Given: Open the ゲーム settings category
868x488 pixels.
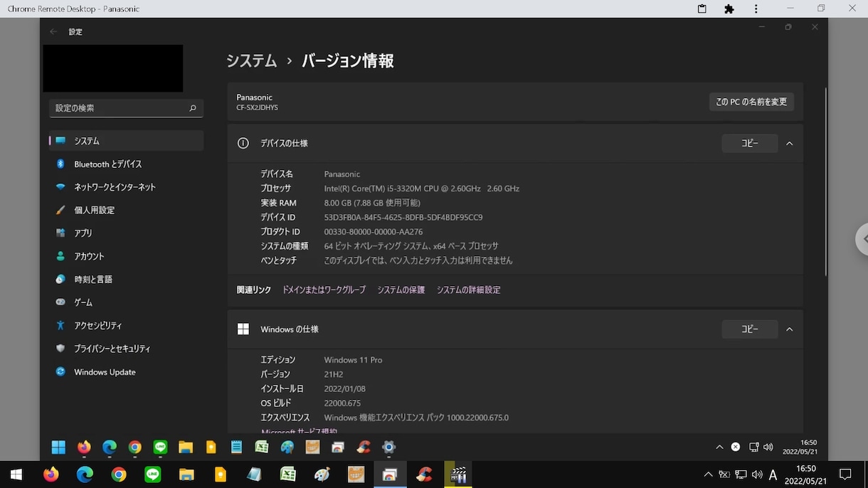Looking at the screenshot, I should [126, 302].
